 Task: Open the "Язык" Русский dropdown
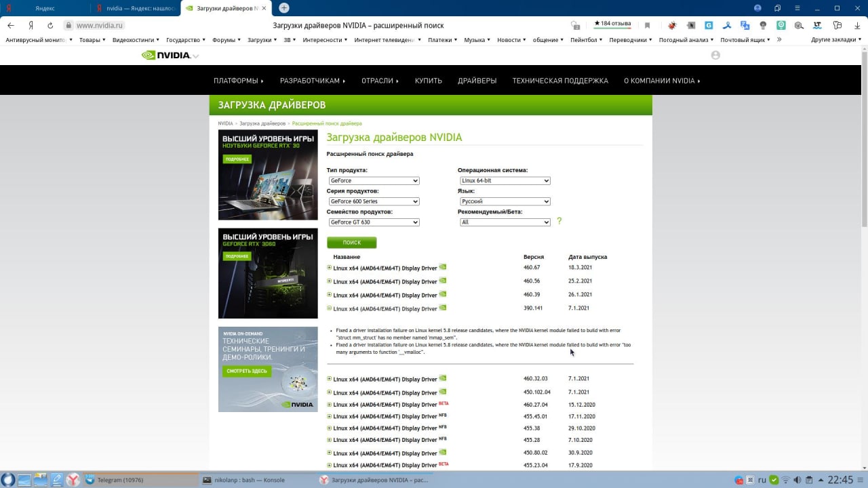click(x=505, y=201)
